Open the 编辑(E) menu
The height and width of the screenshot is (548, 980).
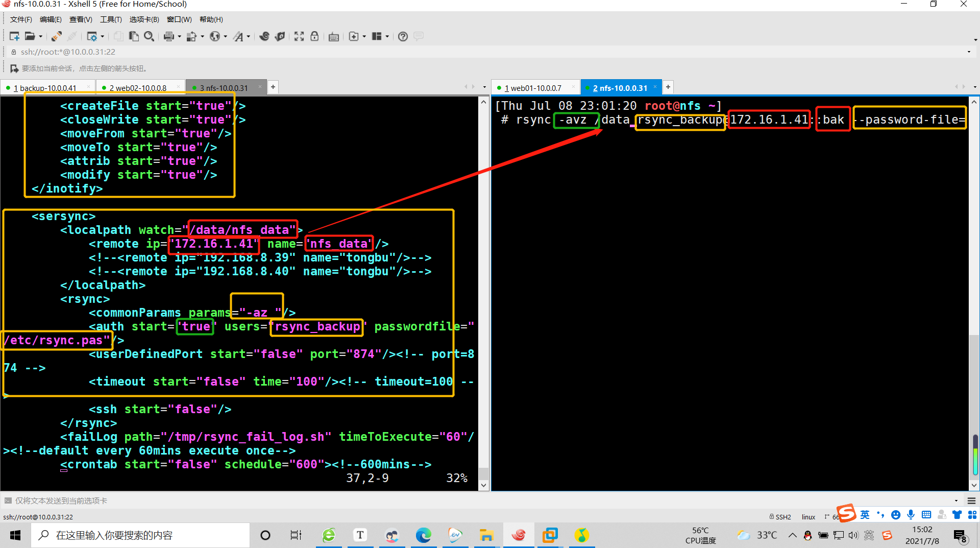[x=51, y=19]
